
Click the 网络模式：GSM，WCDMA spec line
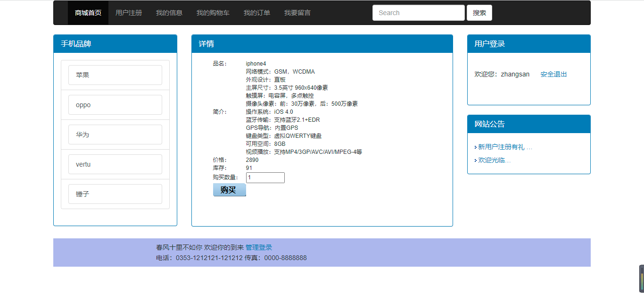[280, 72]
